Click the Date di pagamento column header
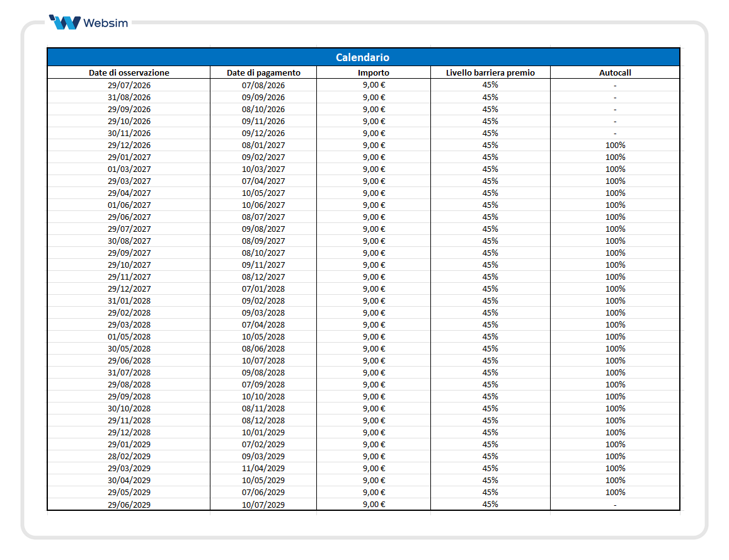The image size is (729, 560). click(x=263, y=72)
